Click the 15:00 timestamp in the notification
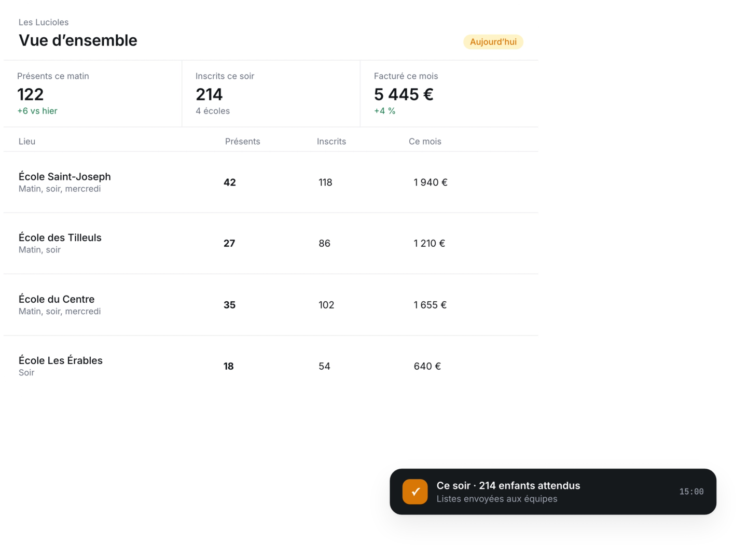747x560 pixels. [x=691, y=492]
